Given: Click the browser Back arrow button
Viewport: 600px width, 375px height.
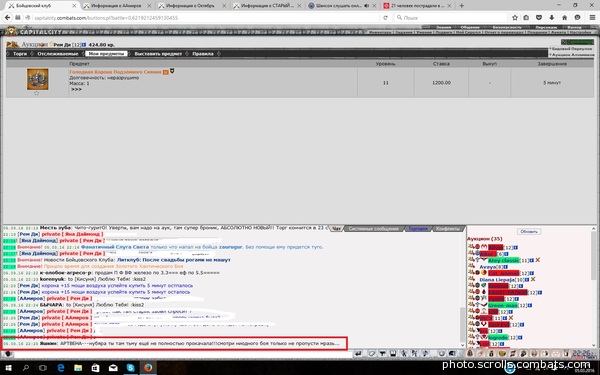Looking at the screenshot, I should (7, 18).
